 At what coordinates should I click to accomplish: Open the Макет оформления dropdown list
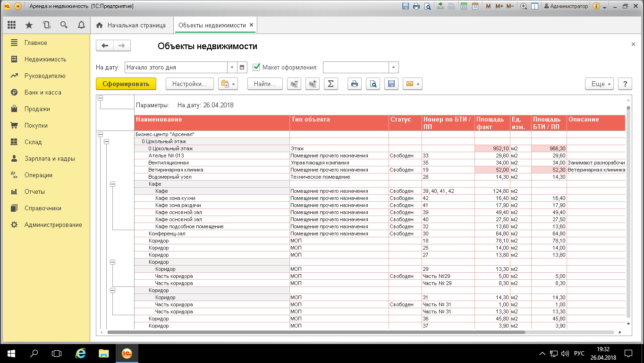pos(394,67)
